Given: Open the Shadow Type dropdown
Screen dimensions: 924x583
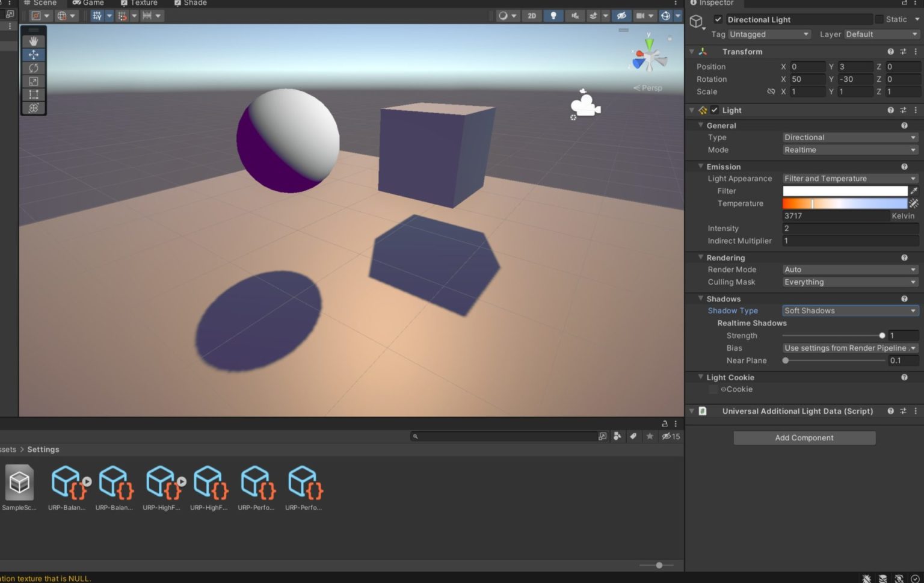Looking at the screenshot, I should [x=849, y=310].
